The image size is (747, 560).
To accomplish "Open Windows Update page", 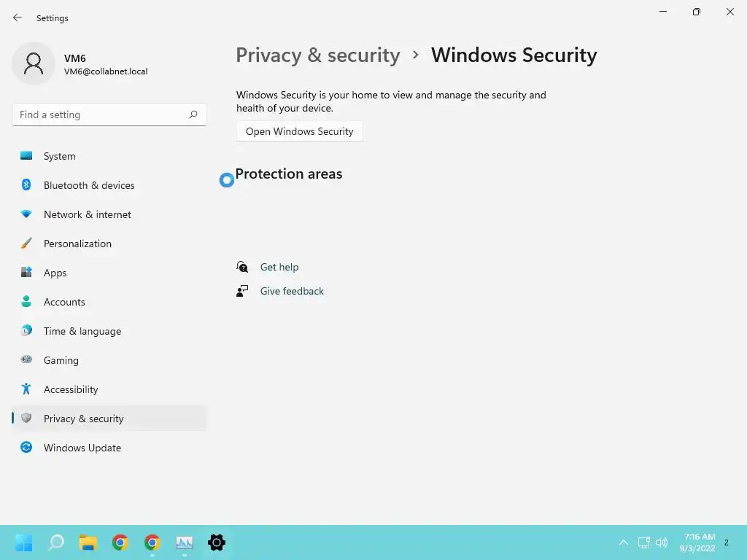I will (x=109, y=448).
